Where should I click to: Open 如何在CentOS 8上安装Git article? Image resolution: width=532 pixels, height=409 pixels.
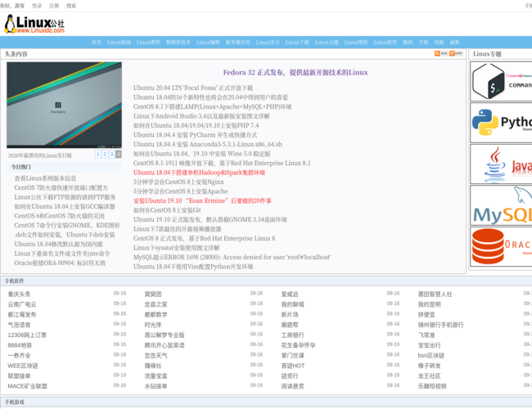(x=167, y=210)
